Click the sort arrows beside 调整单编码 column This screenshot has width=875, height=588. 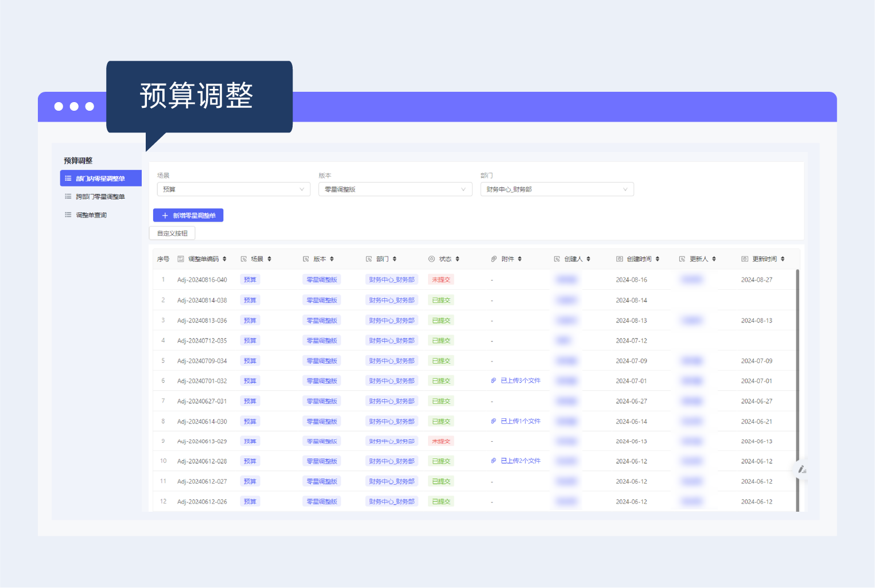[x=224, y=259]
